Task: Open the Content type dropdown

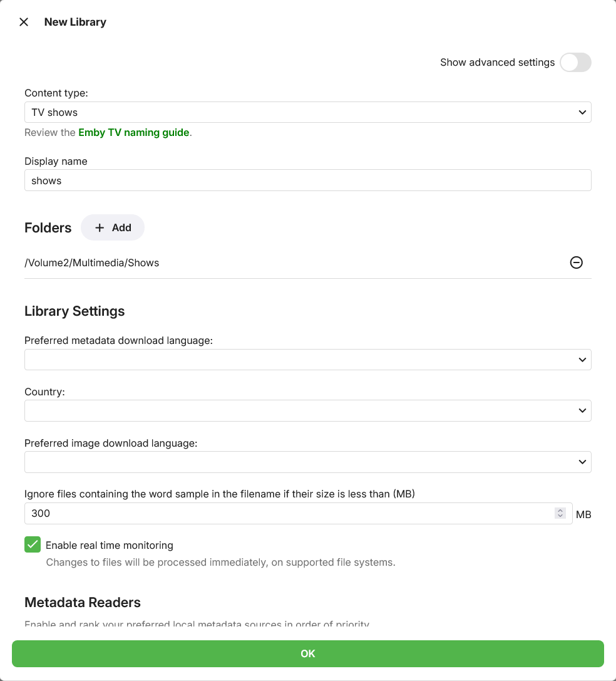Action: tap(308, 112)
